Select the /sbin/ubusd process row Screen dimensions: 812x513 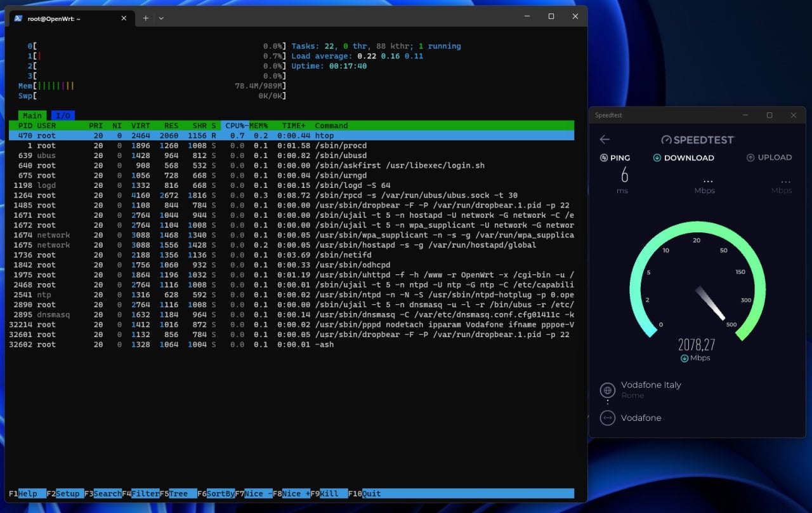point(291,156)
